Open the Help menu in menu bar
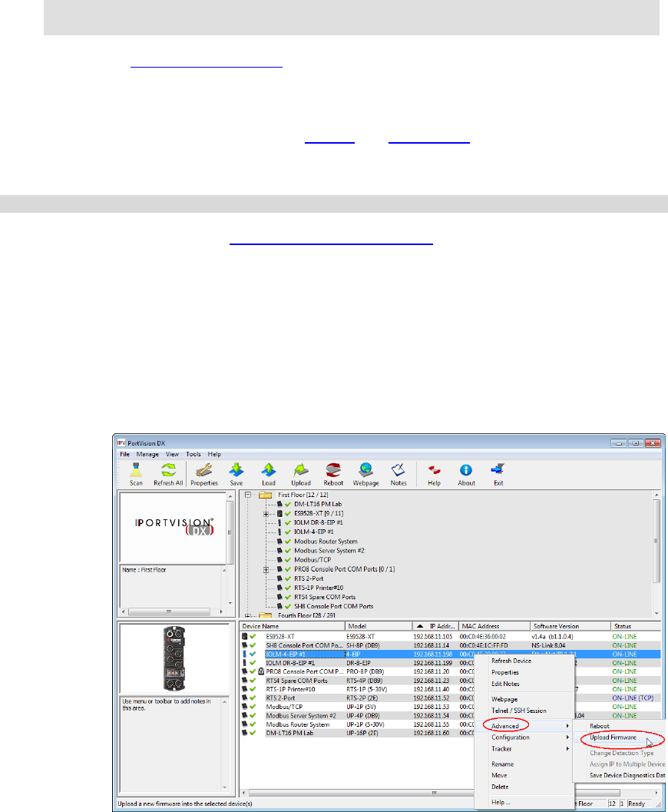 tap(214, 455)
